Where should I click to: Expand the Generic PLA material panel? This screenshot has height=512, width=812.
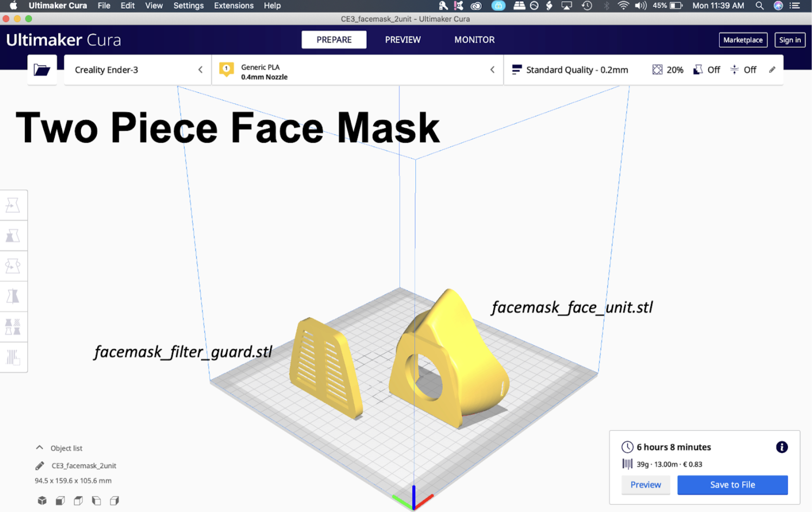point(358,70)
